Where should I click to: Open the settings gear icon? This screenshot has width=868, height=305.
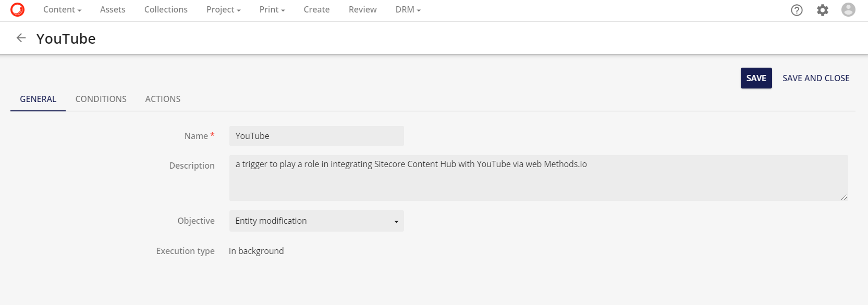(x=823, y=10)
